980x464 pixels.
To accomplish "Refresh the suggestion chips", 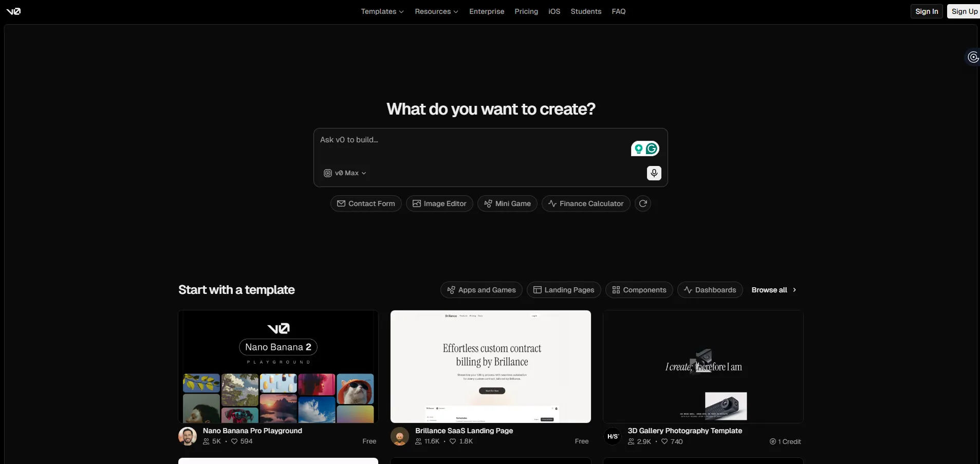I will 642,203.
